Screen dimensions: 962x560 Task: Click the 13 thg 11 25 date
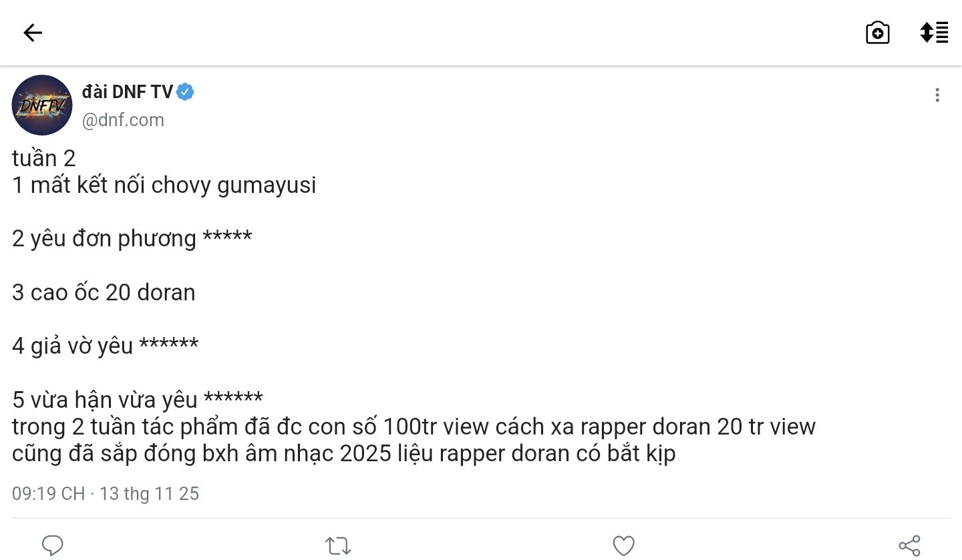(150, 494)
